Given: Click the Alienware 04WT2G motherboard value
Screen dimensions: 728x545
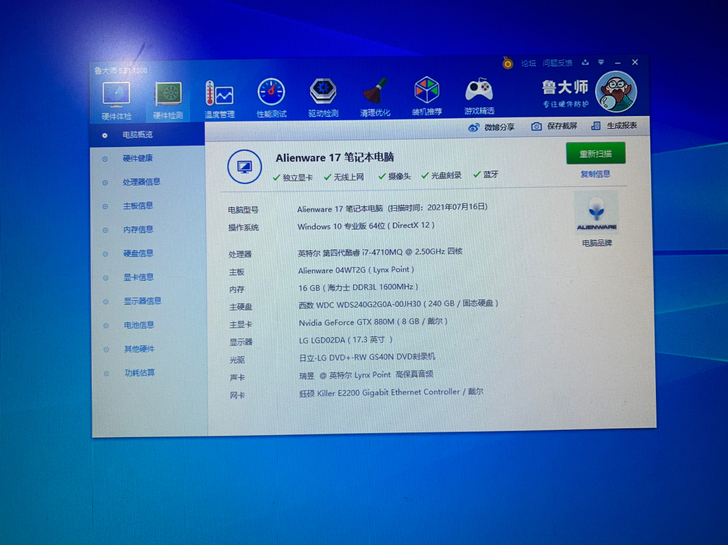Looking at the screenshot, I should (356, 270).
